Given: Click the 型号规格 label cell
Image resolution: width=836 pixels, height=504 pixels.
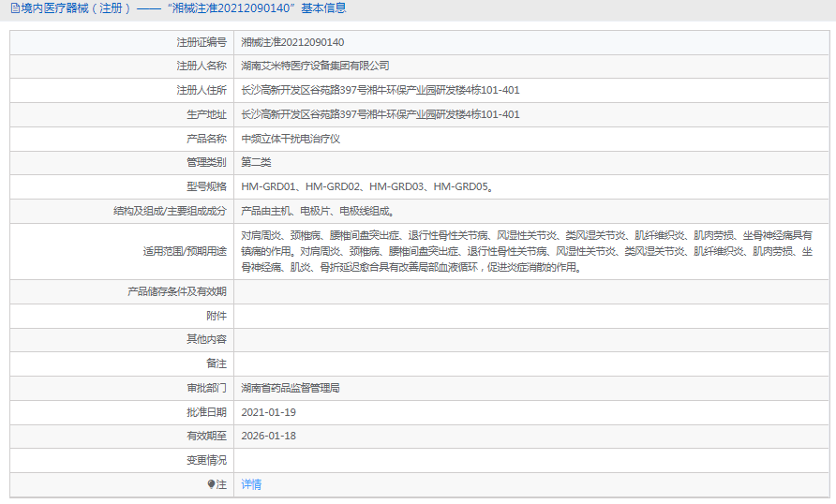Looking at the screenshot, I should click(x=122, y=186).
